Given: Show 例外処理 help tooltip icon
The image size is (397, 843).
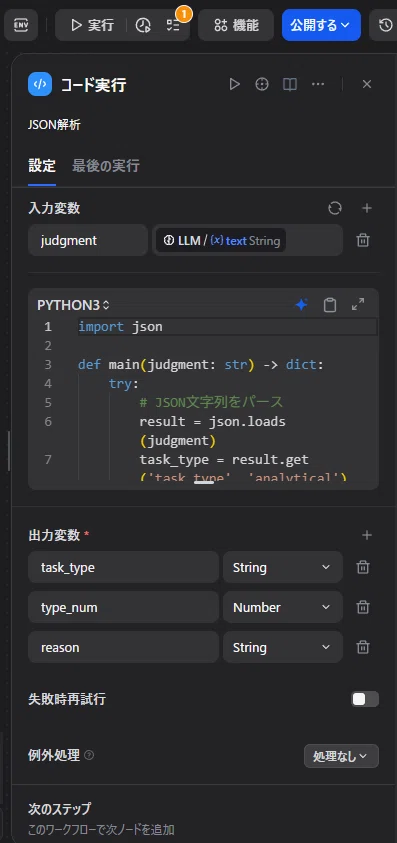Looking at the screenshot, I should (x=89, y=755).
